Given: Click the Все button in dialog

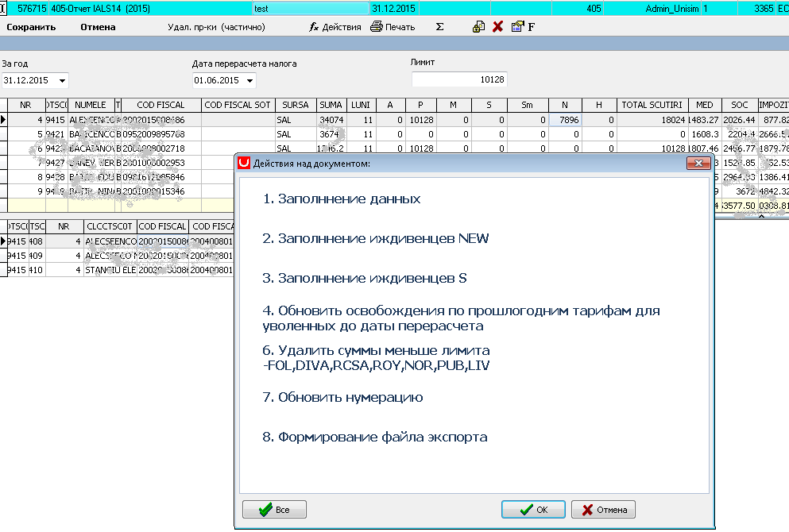Looking at the screenshot, I should point(274,510).
